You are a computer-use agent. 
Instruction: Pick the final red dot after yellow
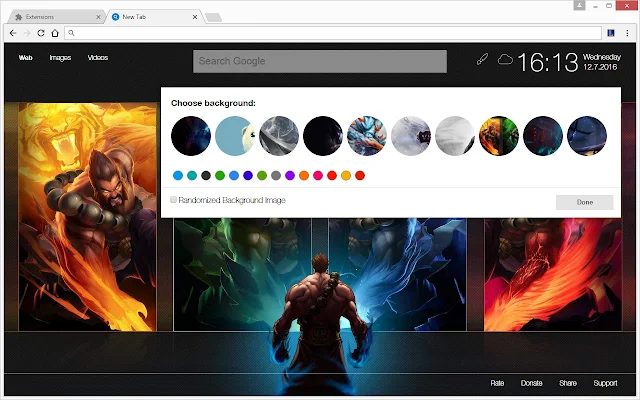coord(360,176)
